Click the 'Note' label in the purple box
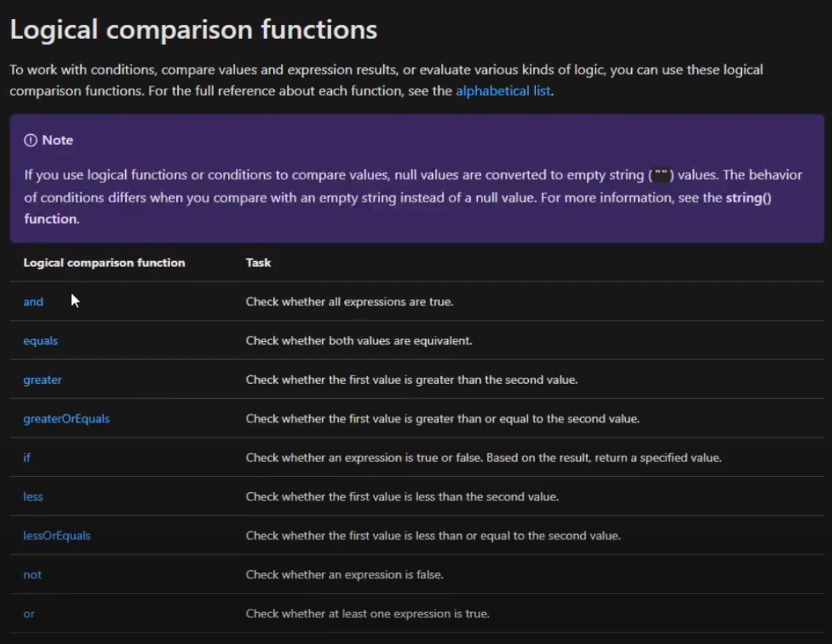The height and width of the screenshot is (644, 832). click(x=57, y=140)
